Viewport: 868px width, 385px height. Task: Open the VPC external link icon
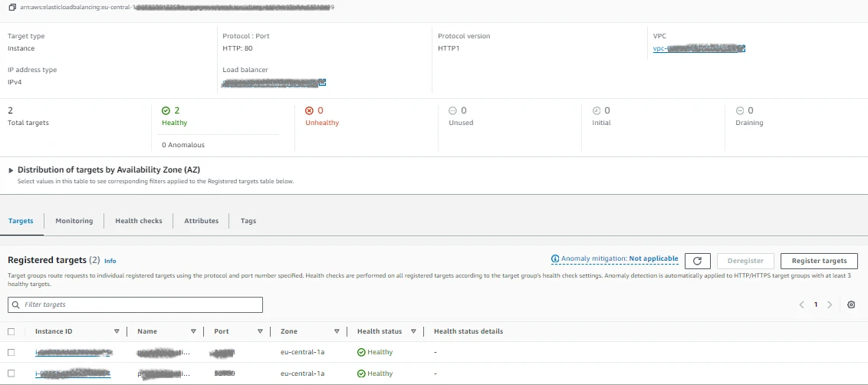pyautogui.click(x=741, y=49)
